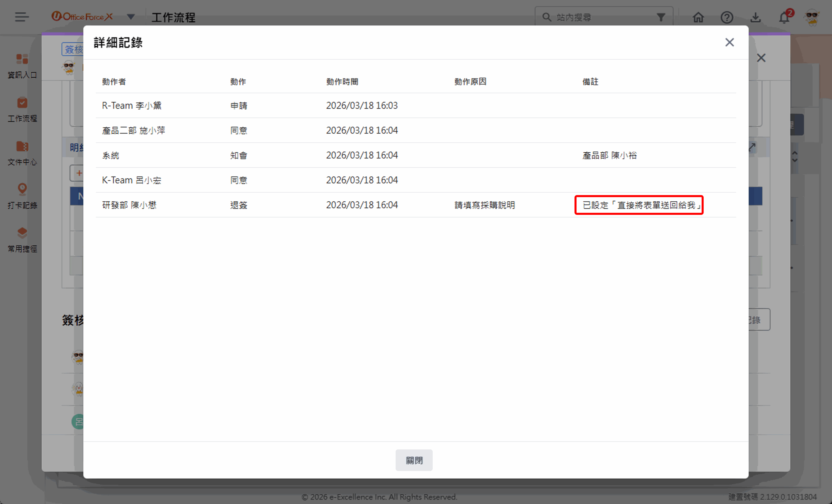Open the search filter funnel dropdown

(x=661, y=17)
